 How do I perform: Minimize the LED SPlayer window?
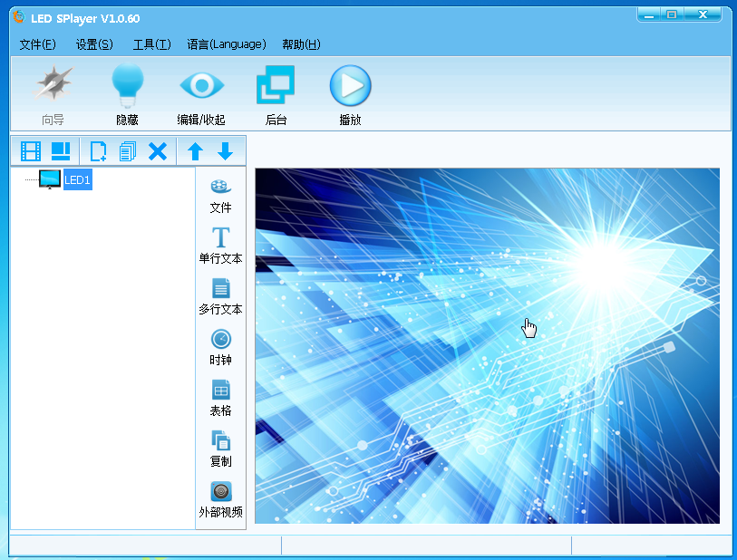pyautogui.click(x=649, y=14)
